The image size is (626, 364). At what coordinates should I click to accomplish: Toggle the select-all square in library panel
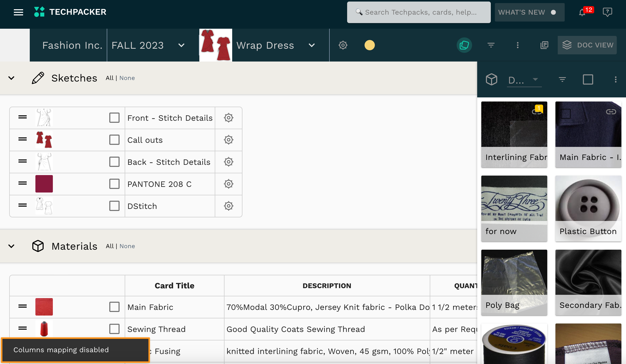[x=588, y=79]
